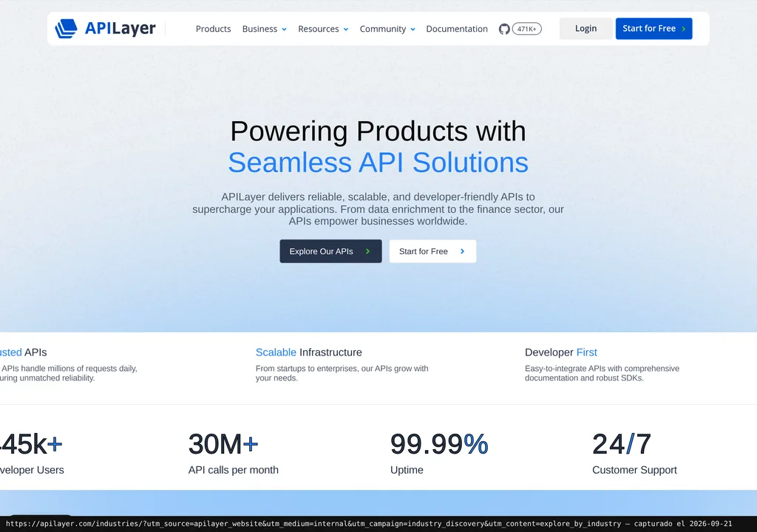Click the Developer First heading

pos(561,352)
